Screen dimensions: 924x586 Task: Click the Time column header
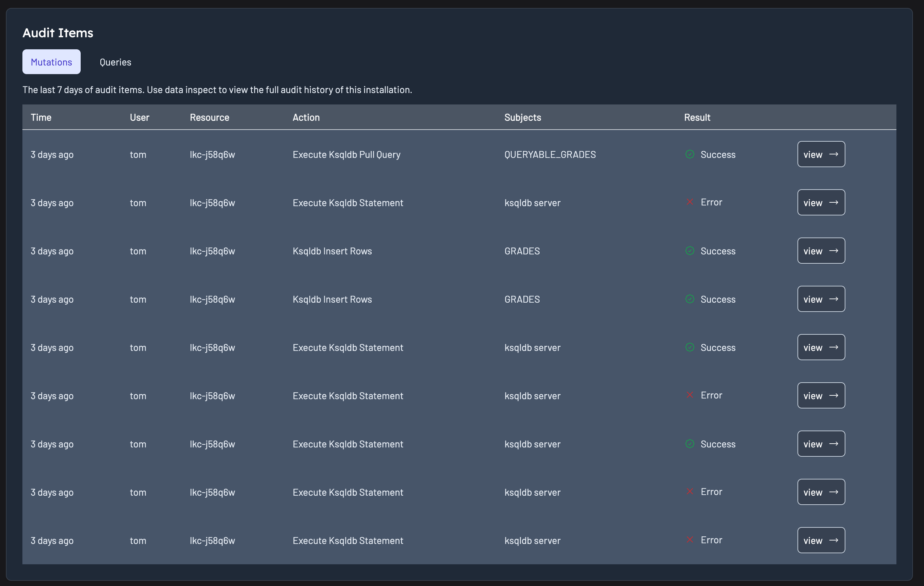coord(41,118)
